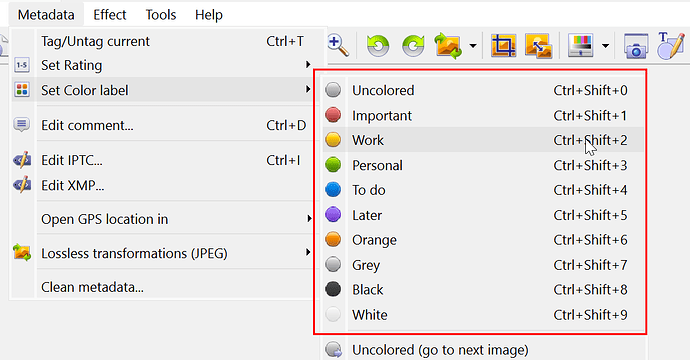The image size is (690, 360).
Task: Rotate image right with green clockwise arrow
Action: pyautogui.click(x=413, y=45)
